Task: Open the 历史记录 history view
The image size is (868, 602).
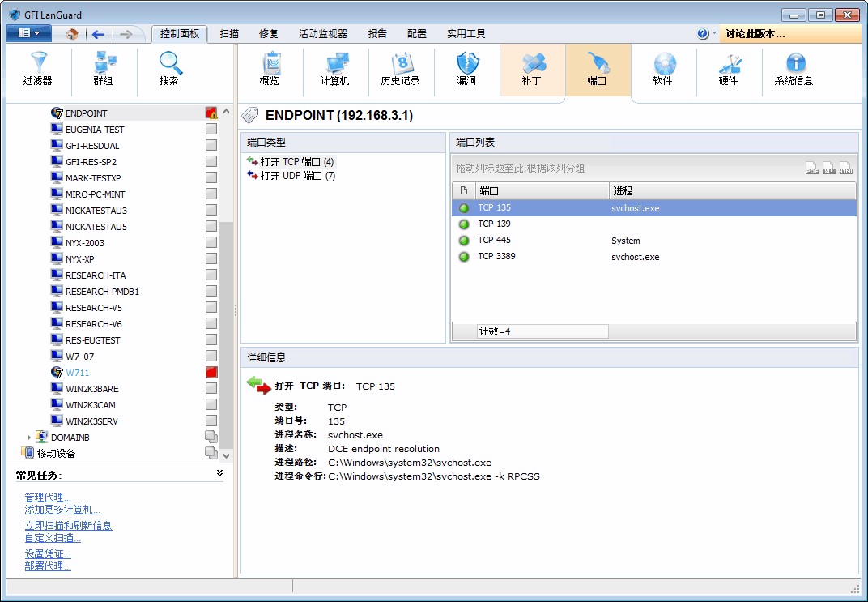Action: coord(400,69)
